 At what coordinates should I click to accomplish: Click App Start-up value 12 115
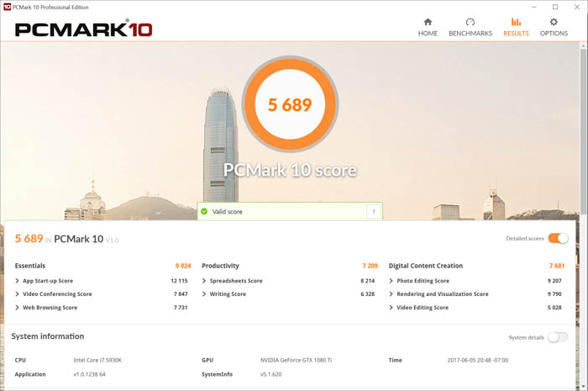click(179, 281)
